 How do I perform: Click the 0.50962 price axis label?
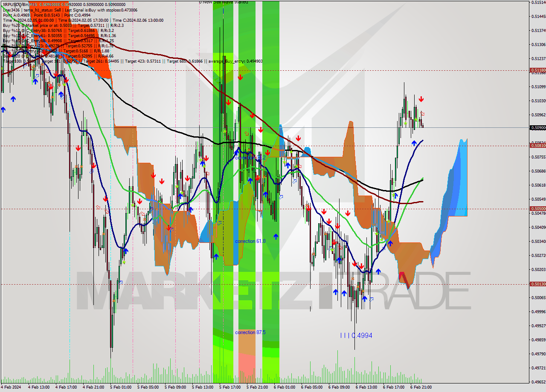[x=538, y=115]
